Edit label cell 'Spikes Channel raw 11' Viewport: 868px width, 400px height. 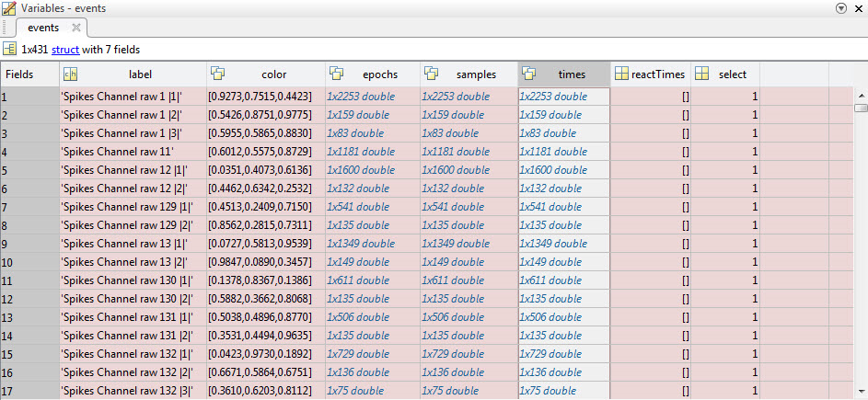pyautogui.click(x=133, y=152)
